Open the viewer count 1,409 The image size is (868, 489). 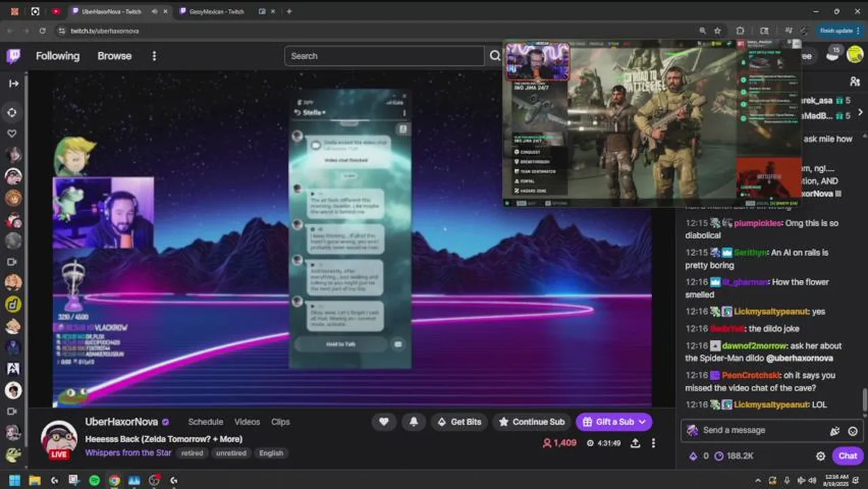559,443
